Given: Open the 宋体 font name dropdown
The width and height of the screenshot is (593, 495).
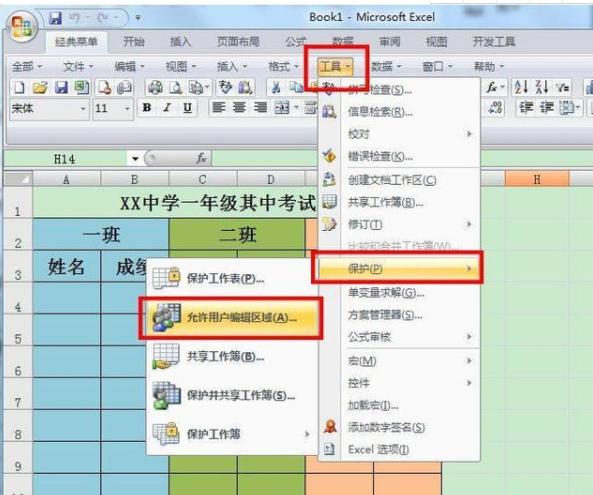Looking at the screenshot, I should click(83, 109).
